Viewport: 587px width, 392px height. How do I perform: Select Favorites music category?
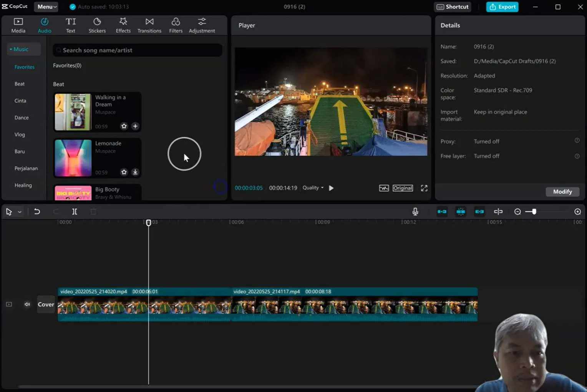[25, 67]
